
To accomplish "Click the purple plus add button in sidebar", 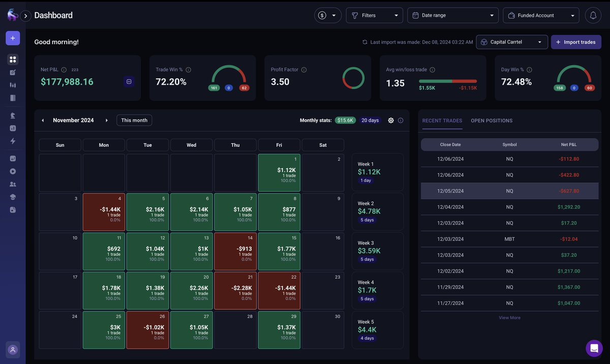I will click(13, 38).
